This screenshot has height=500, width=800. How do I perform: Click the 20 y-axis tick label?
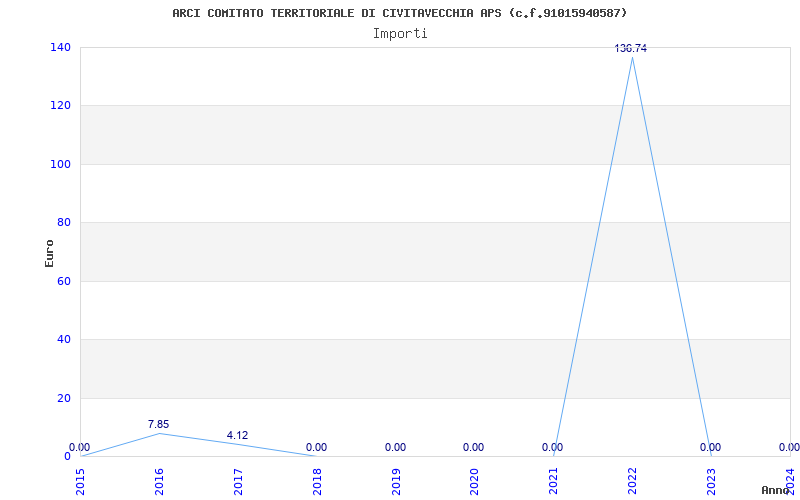[64, 398]
